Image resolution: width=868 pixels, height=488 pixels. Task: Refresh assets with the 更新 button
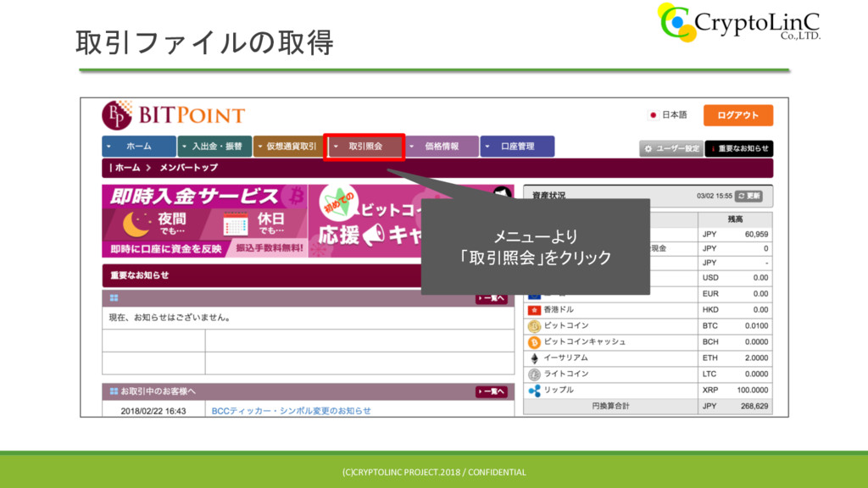pyautogui.click(x=748, y=196)
